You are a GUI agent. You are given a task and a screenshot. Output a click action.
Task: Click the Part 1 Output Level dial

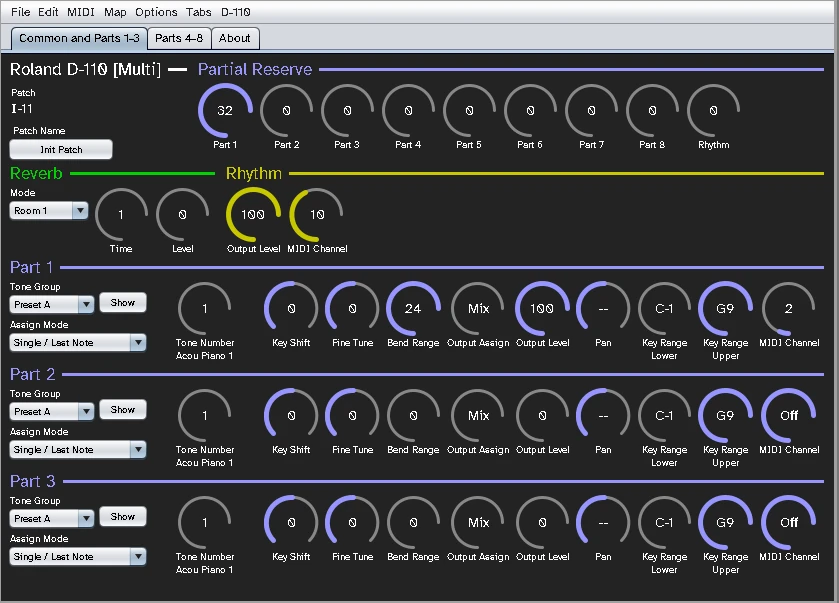[542, 309]
